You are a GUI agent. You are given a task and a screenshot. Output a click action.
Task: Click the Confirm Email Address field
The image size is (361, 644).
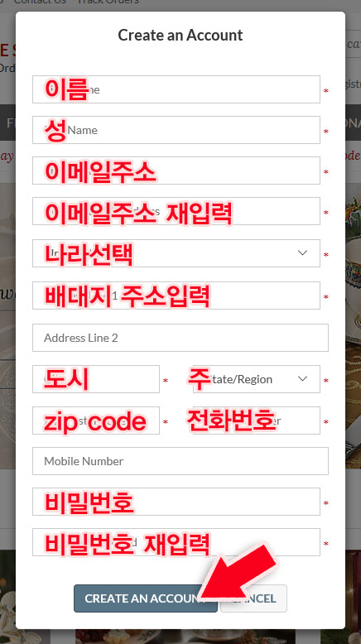(x=176, y=211)
